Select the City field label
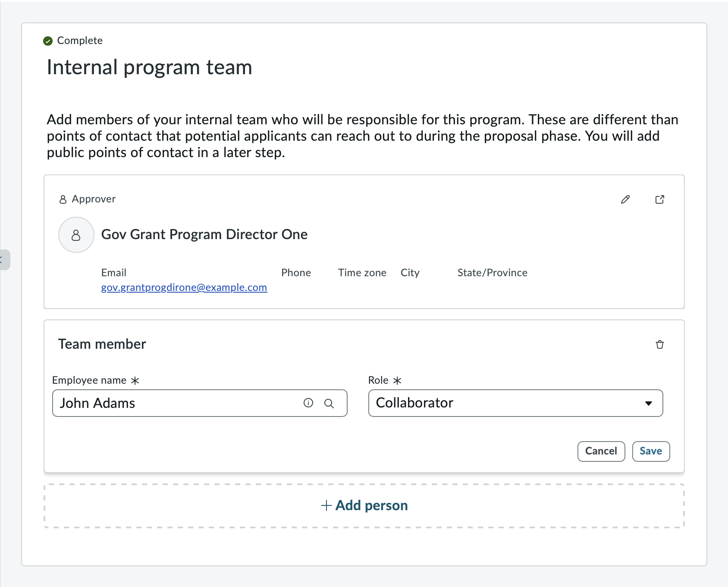The width and height of the screenshot is (728, 587). click(x=410, y=273)
